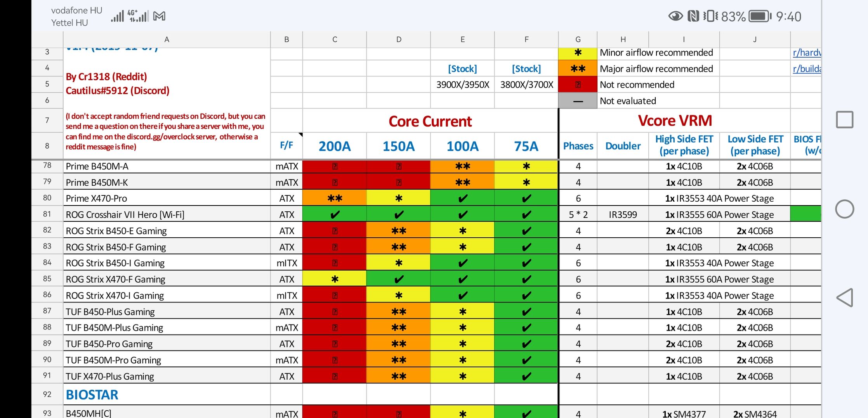Select column C header
Image resolution: width=868 pixels, height=418 pixels.
tap(335, 40)
